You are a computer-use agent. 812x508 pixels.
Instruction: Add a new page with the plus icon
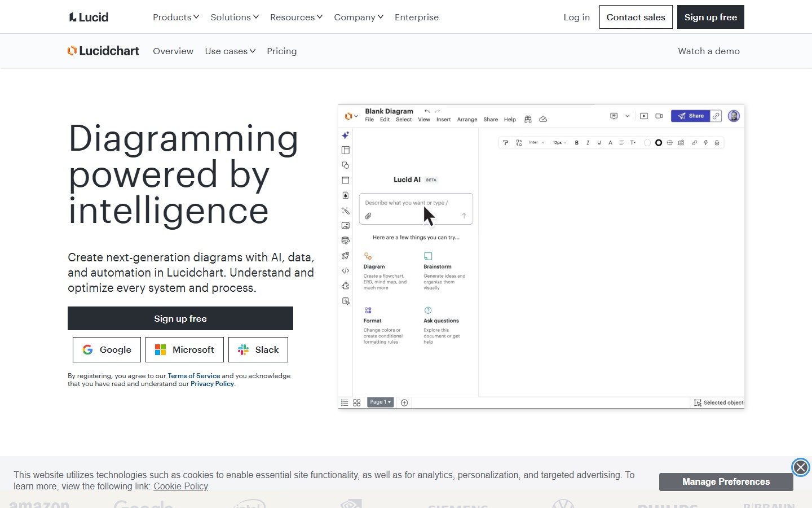(x=404, y=402)
